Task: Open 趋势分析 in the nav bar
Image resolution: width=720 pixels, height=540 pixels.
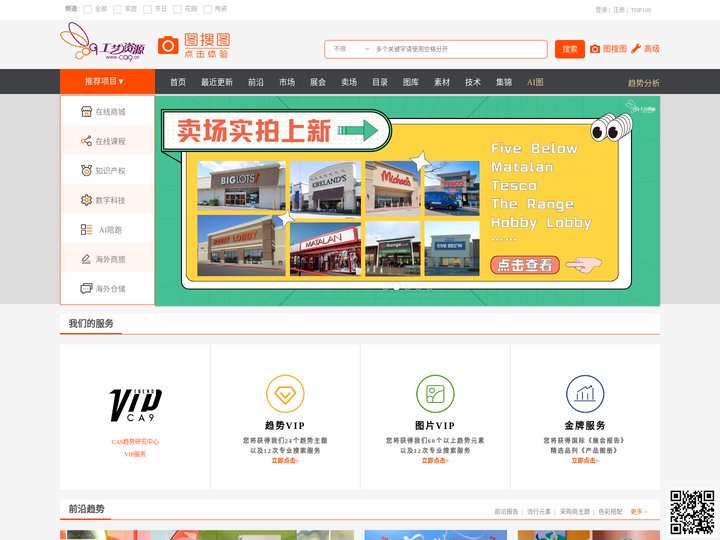Action: pos(644,83)
